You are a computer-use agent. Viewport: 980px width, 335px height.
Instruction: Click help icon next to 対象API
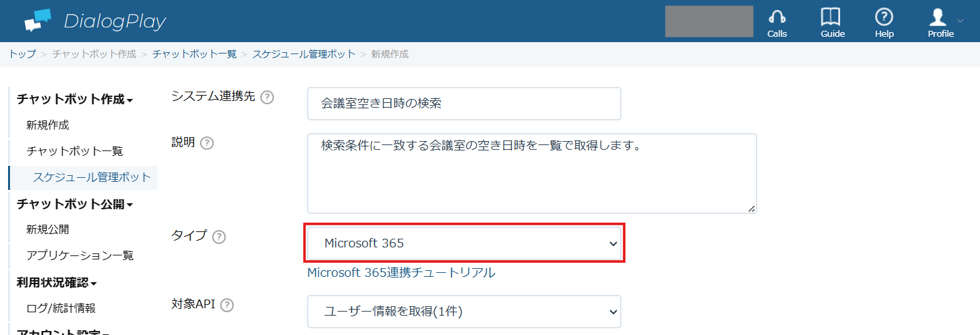(x=227, y=305)
